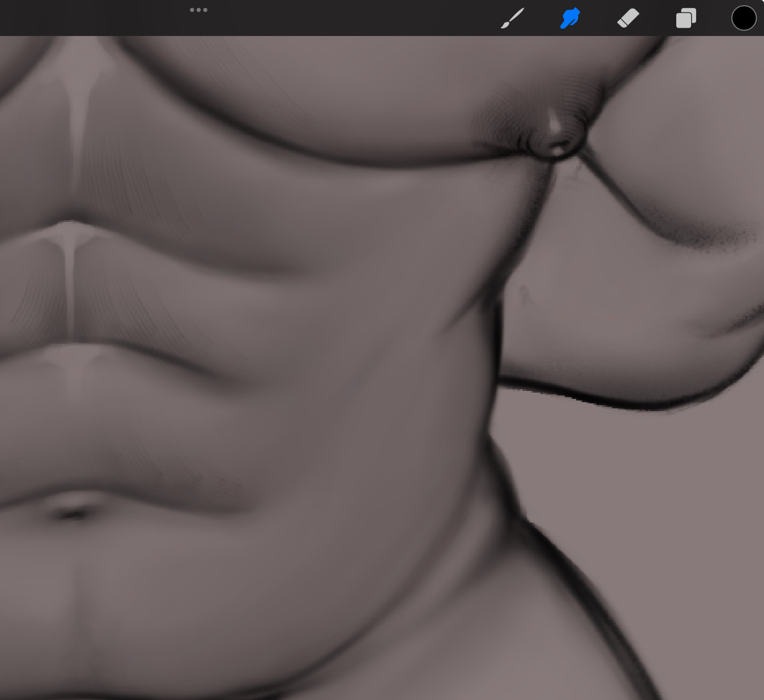
Task: Toggle the layers popover with overlapping squares
Action: click(686, 18)
